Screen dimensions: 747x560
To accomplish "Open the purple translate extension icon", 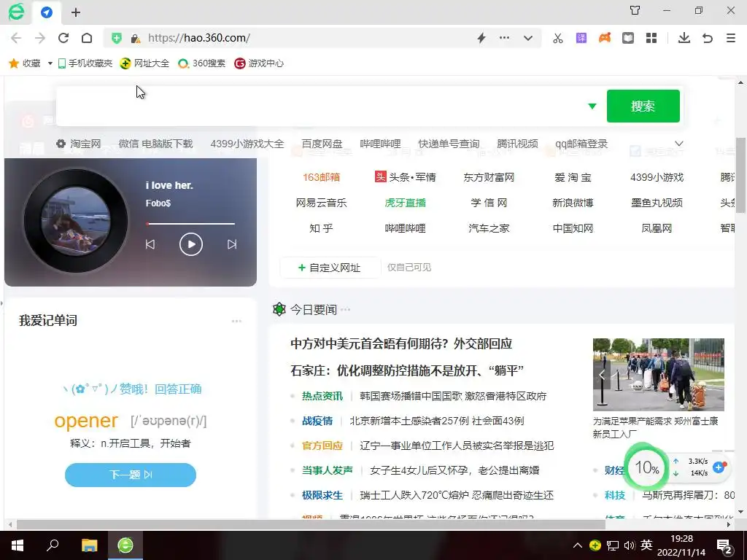I will pyautogui.click(x=581, y=38).
